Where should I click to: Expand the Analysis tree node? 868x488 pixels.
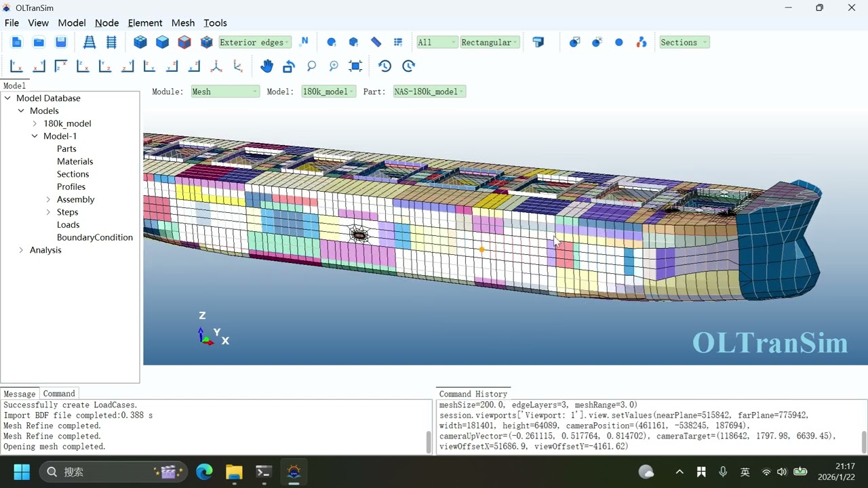click(x=21, y=250)
